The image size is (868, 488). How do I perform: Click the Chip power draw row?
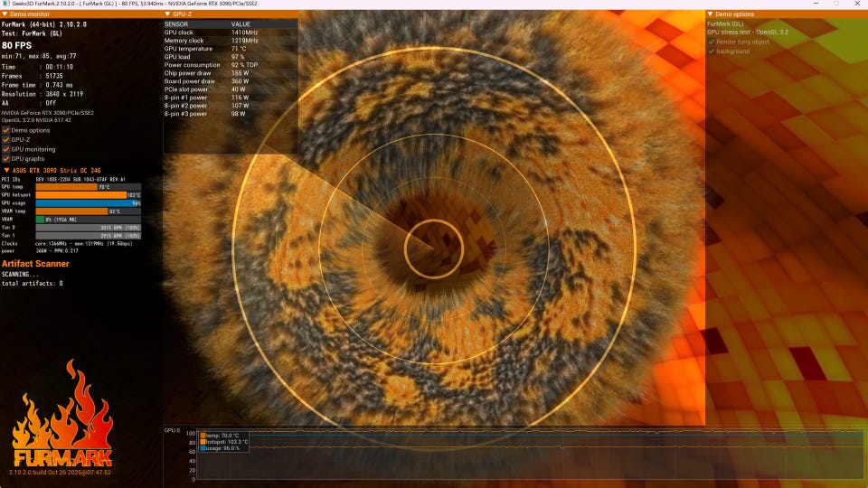point(231,73)
